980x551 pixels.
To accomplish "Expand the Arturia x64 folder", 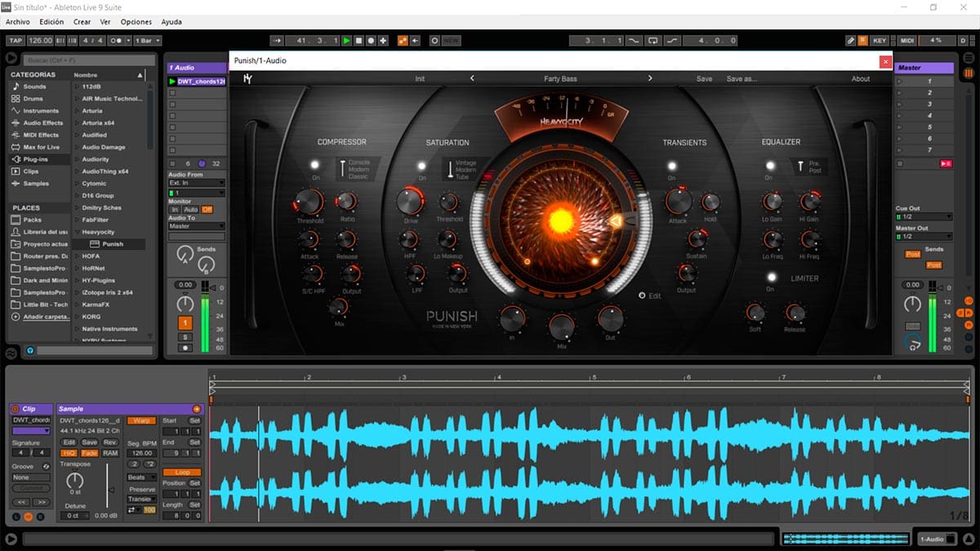I will [x=78, y=122].
